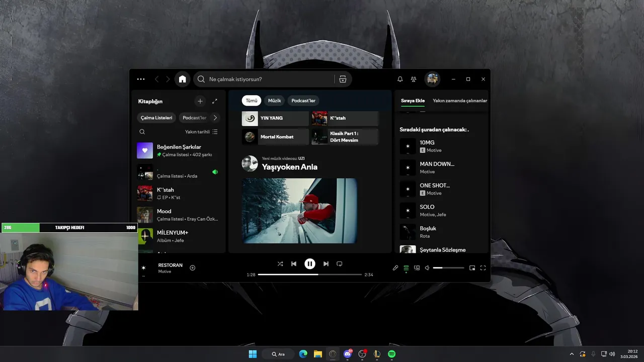Viewport: 644px width, 362px height.
Task: Open the K"stah shortcut card
Action: tap(345, 118)
